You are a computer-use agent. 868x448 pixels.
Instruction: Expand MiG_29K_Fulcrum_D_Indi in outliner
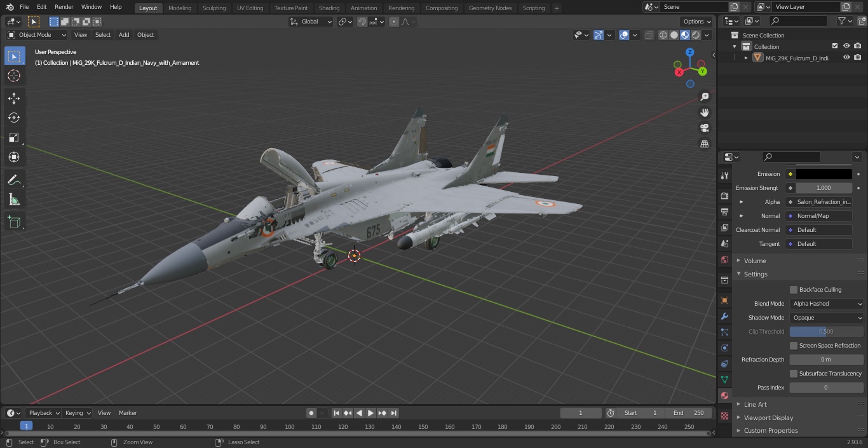tap(746, 58)
